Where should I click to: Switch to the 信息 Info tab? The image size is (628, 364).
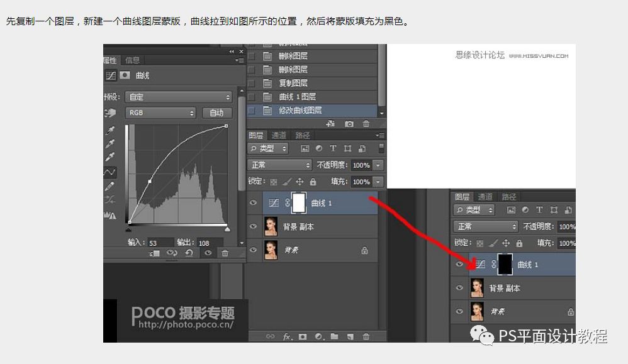click(133, 60)
